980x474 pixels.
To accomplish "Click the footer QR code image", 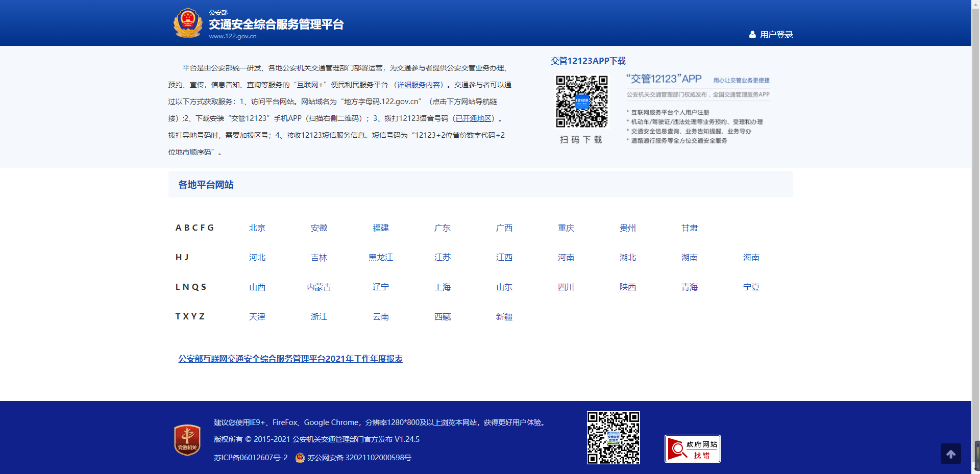I will (x=613, y=438).
